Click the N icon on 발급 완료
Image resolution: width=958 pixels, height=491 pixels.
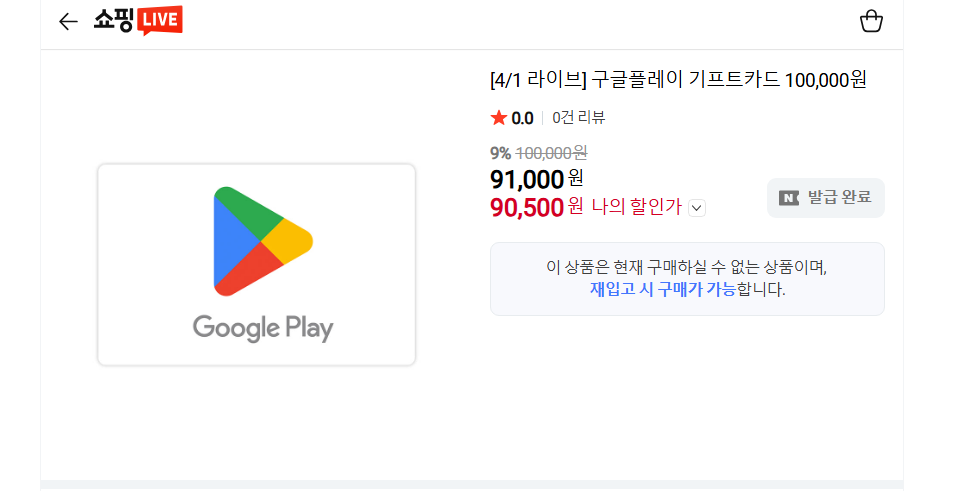(790, 198)
